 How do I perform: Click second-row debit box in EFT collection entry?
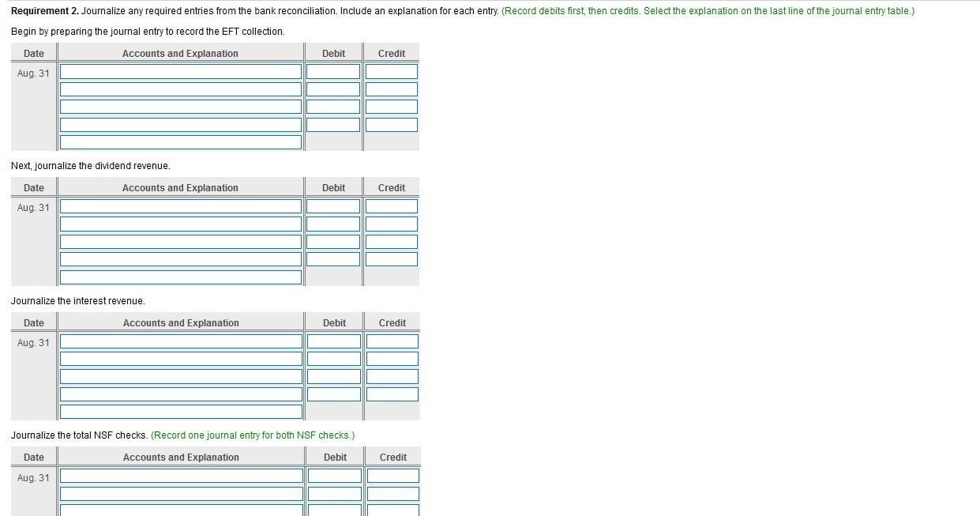pos(333,89)
